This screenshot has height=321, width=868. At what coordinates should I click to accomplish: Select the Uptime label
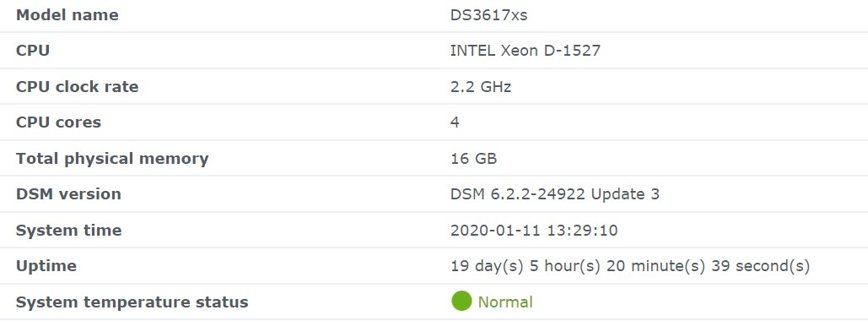point(46,266)
